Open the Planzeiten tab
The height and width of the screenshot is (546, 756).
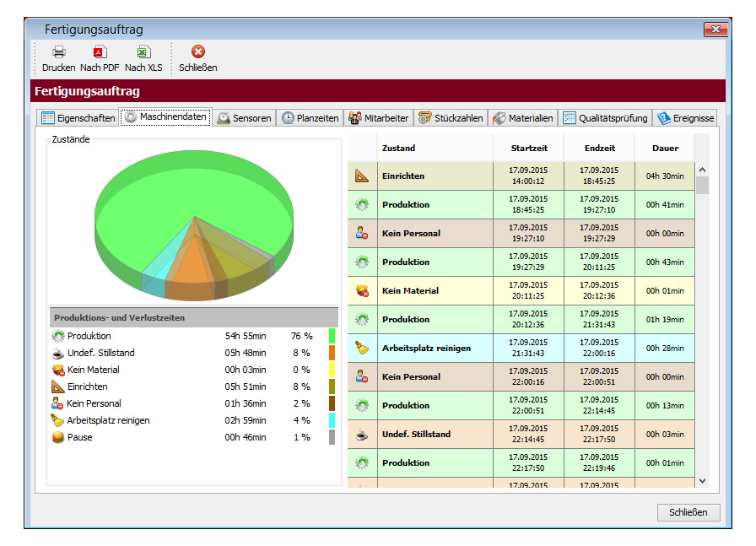[x=310, y=117]
